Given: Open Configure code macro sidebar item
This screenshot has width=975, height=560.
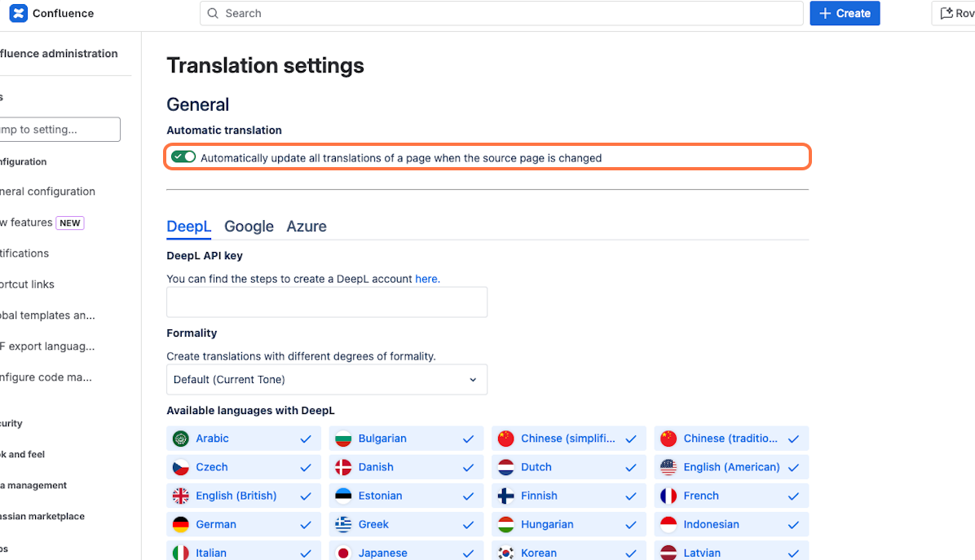Looking at the screenshot, I should 46,378.
